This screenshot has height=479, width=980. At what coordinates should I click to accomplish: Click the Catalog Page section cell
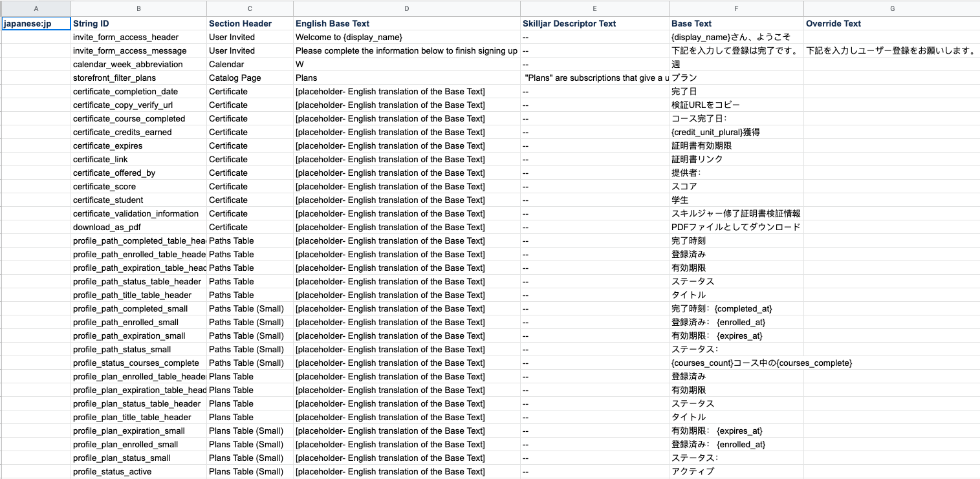(250, 78)
